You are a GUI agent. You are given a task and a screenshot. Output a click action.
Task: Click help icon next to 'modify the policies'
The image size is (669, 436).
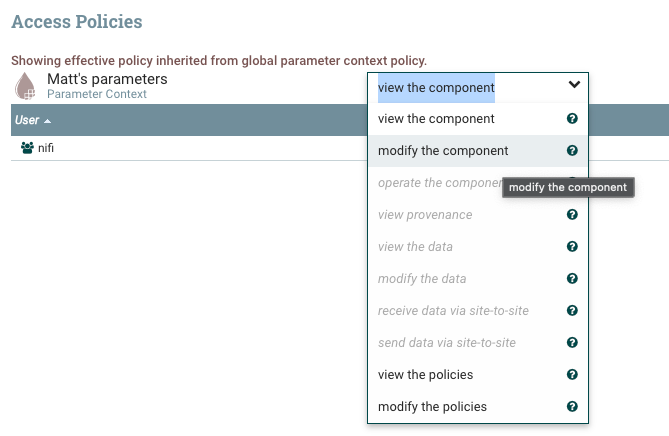point(572,407)
